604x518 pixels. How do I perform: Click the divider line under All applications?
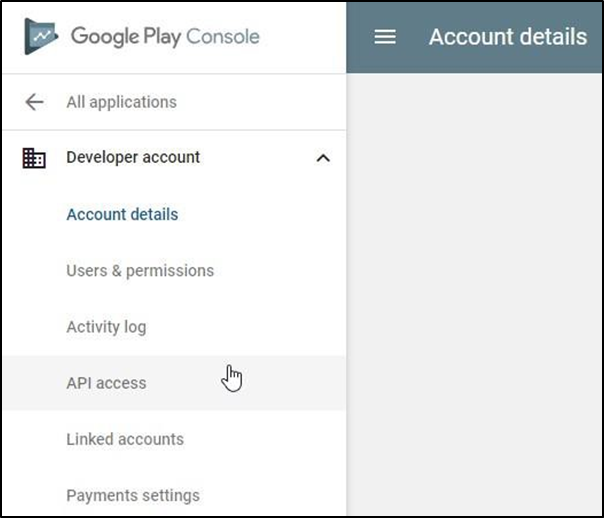173,130
